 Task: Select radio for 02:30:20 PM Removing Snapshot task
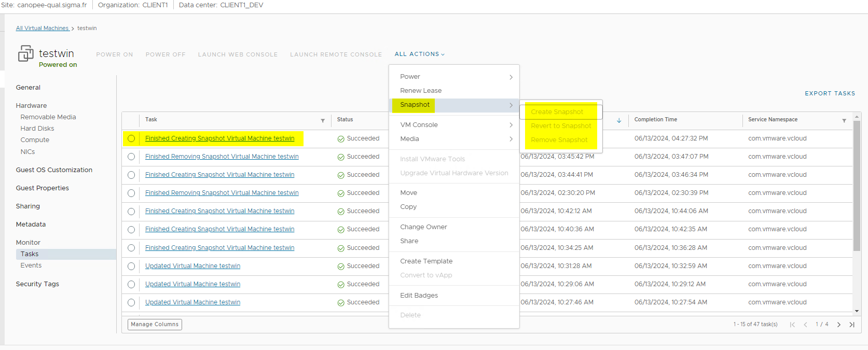(x=131, y=193)
